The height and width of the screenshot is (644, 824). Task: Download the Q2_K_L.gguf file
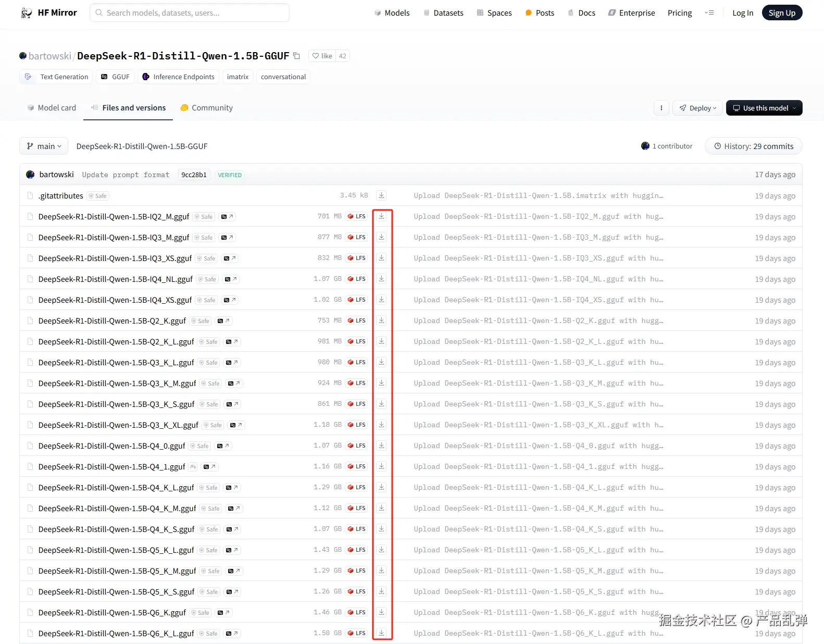pyautogui.click(x=381, y=341)
